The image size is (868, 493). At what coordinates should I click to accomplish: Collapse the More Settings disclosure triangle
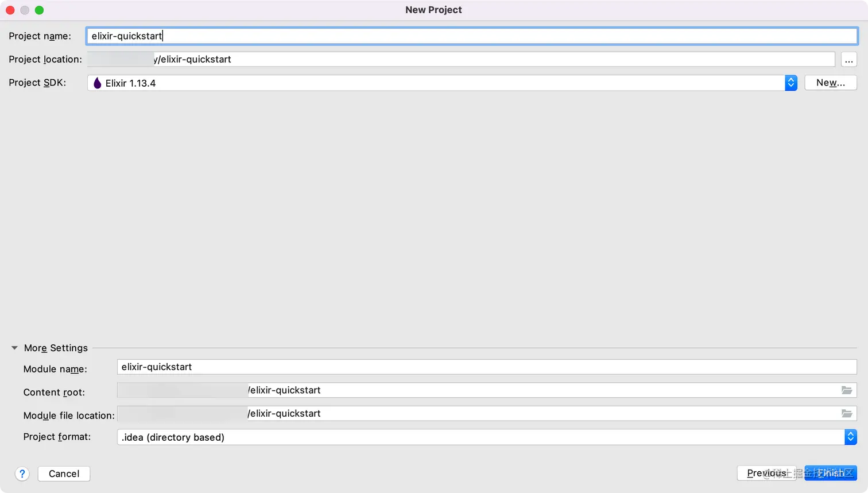(x=14, y=348)
